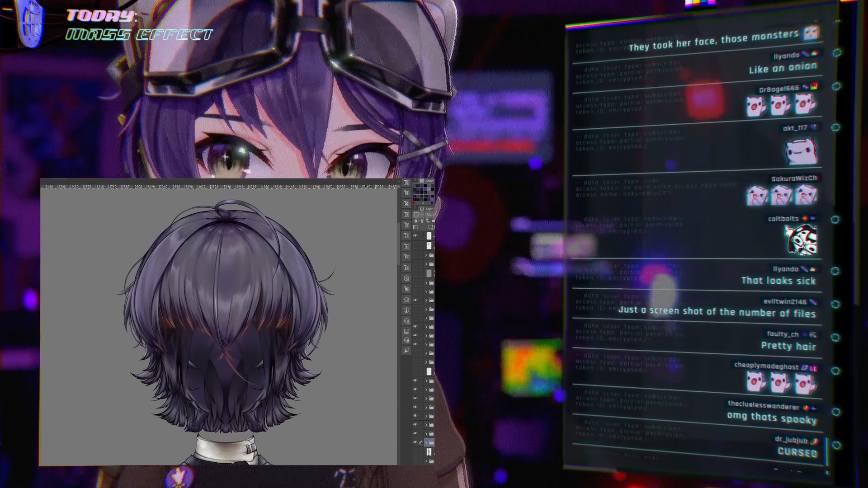
Task: Click the 'TODAY:' overlay label
Action: [102, 16]
